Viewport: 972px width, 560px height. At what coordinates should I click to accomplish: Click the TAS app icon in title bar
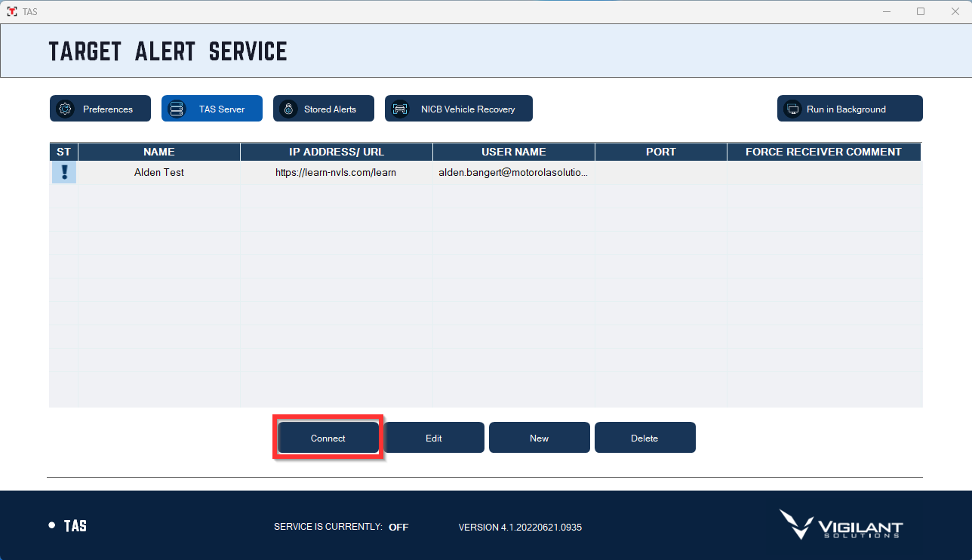click(x=11, y=11)
